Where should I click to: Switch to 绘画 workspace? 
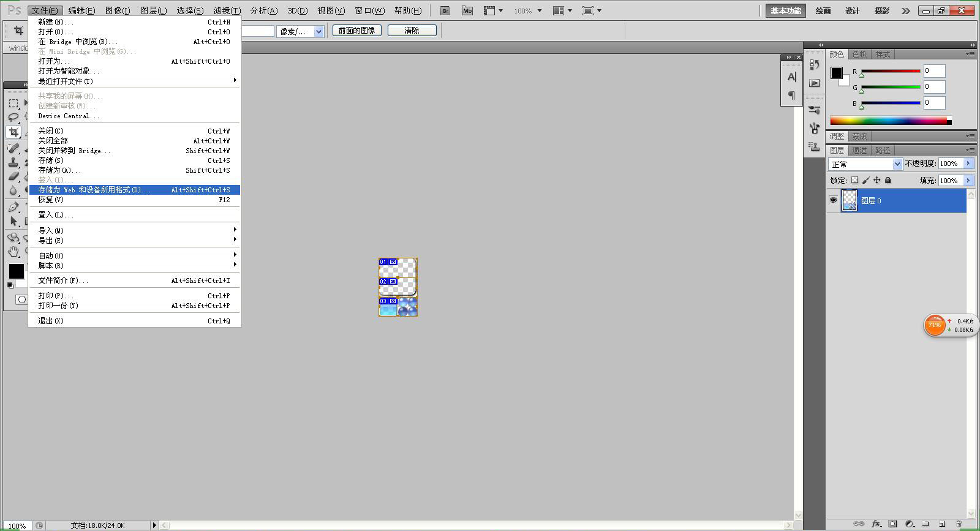tap(823, 10)
